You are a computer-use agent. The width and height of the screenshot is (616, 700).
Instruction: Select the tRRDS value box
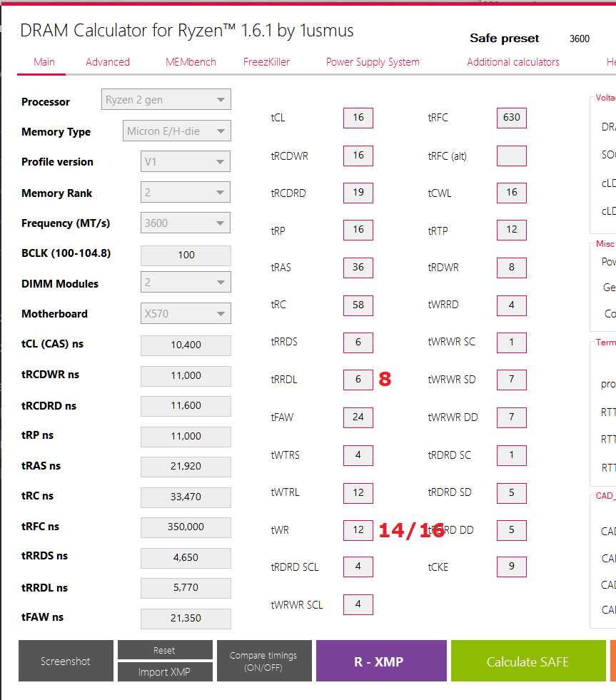358,343
